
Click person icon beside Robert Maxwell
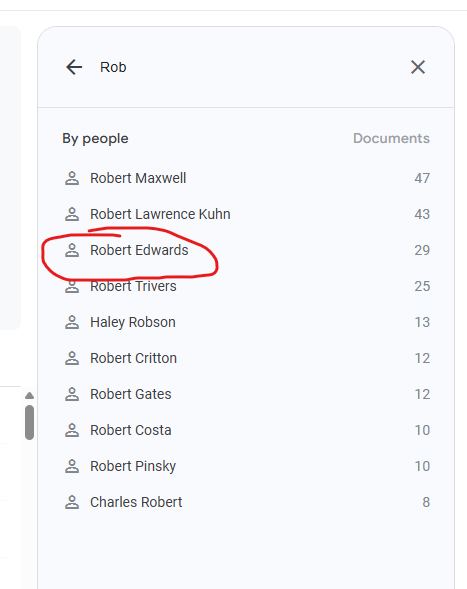click(x=72, y=178)
